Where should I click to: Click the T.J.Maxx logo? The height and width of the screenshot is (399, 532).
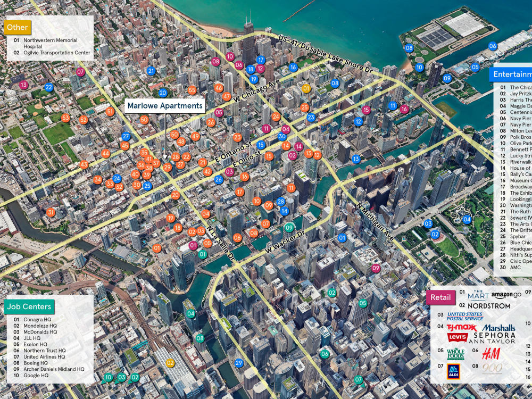click(x=461, y=328)
